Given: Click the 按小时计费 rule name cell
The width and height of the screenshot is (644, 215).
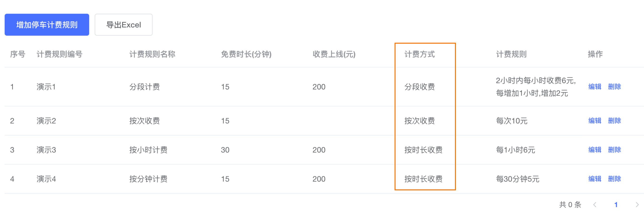Looking at the screenshot, I should click(148, 150).
